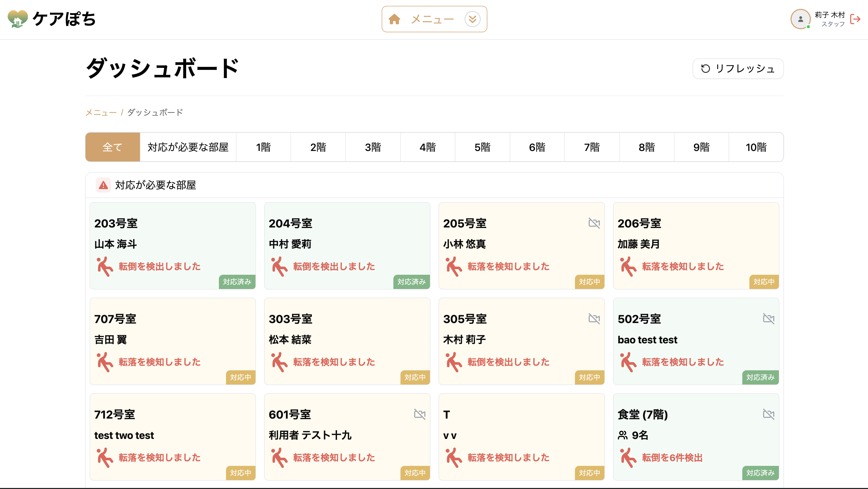
Task: Click the red warning triangle icon
Action: coord(103,185)
